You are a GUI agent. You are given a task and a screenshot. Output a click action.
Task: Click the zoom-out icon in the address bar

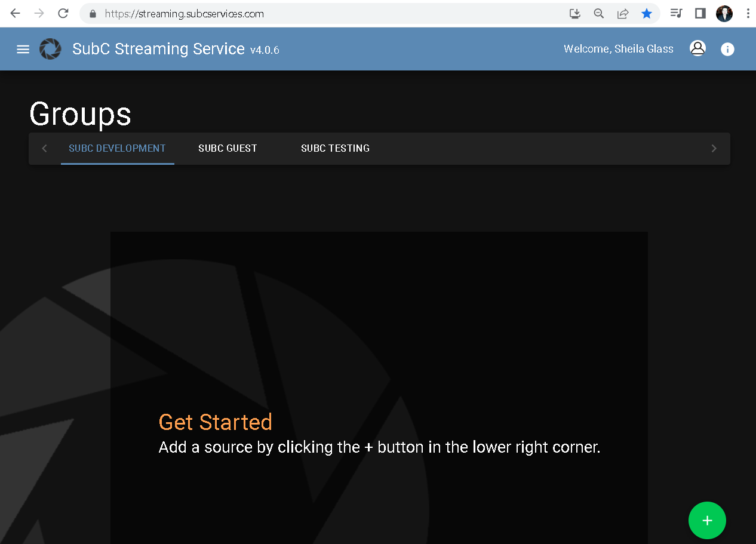click(x=598, y=13)
